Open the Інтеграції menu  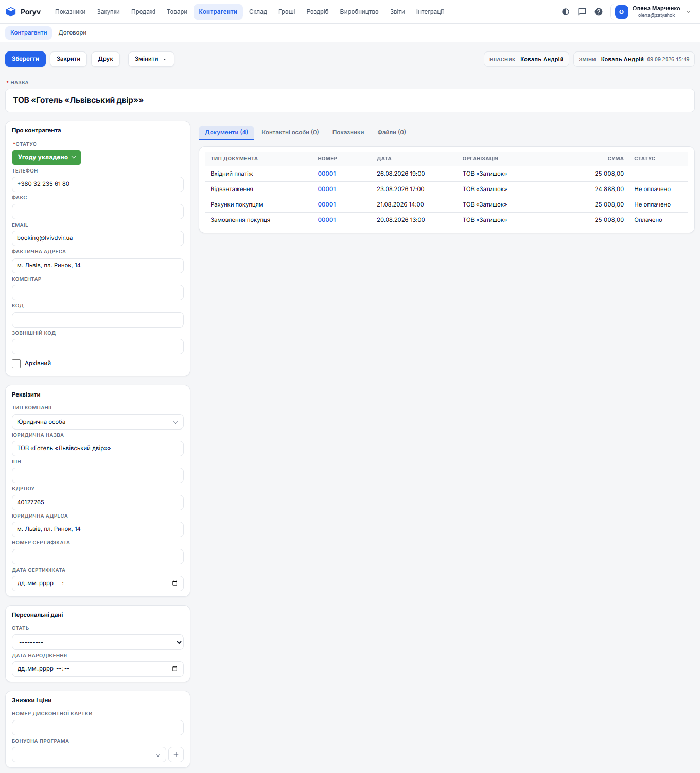point(430,12)
